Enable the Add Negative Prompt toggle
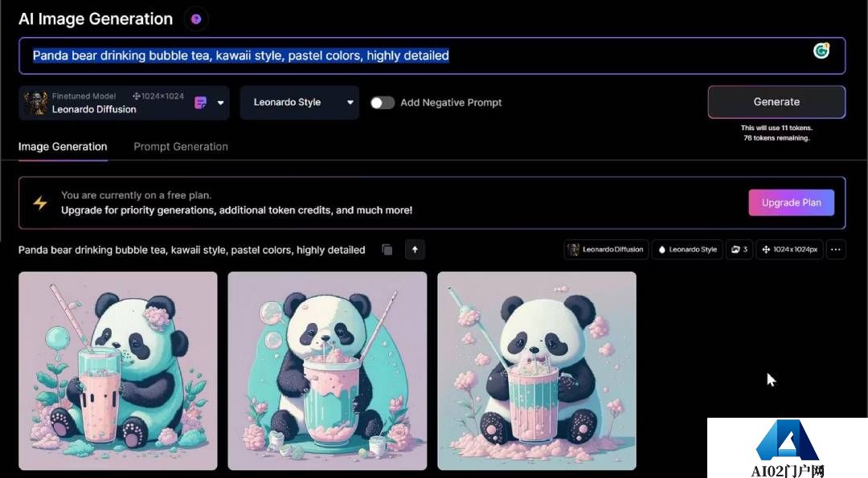This screenshot has height=478, width=868. click(383, 103)
